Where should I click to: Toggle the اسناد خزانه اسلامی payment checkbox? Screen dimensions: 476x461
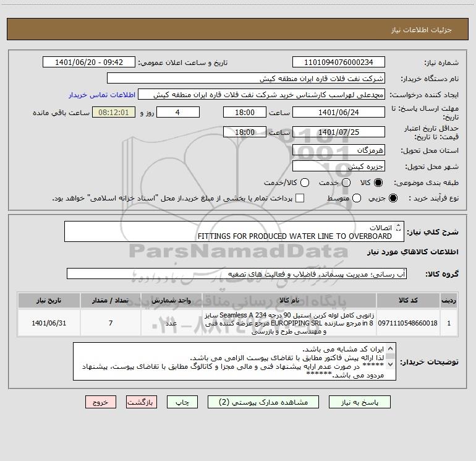[x=300, y=198]
